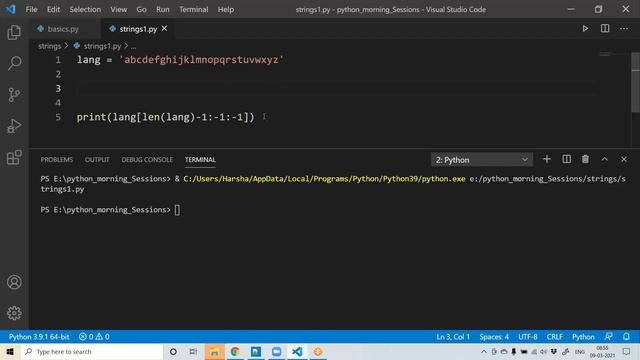Change indentation via 'Spaces: 4'
640x360 pixels.
(494, 337)
